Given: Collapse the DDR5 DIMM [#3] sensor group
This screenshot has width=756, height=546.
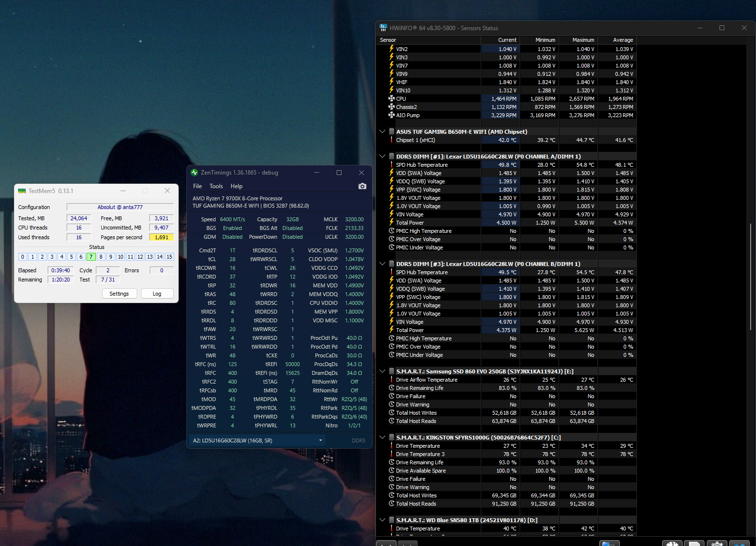Looking at the screenshot, I should click(x=382, y=264).
